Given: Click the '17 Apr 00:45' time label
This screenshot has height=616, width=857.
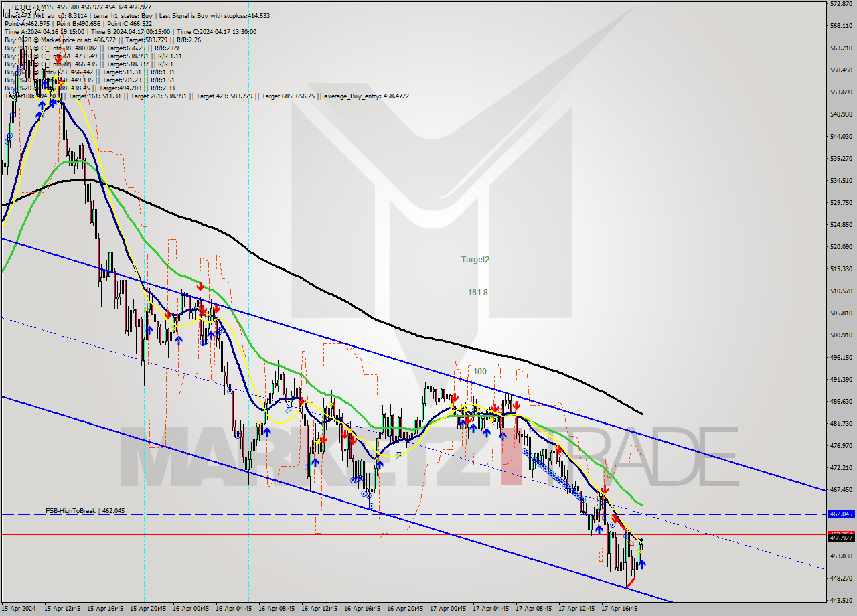Looking at the screenshot, I should (449, 609).
